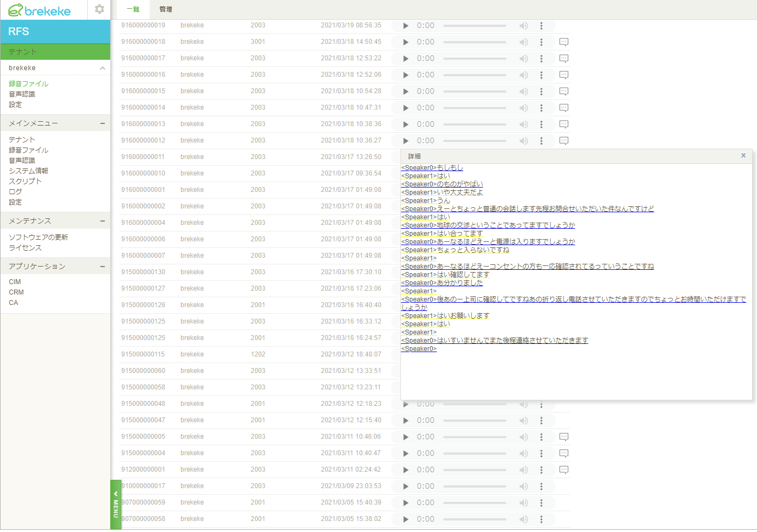Screen dimensions: 757x532
Task: Collapse the brekeke tenant section
Action: tap(102, 68)
